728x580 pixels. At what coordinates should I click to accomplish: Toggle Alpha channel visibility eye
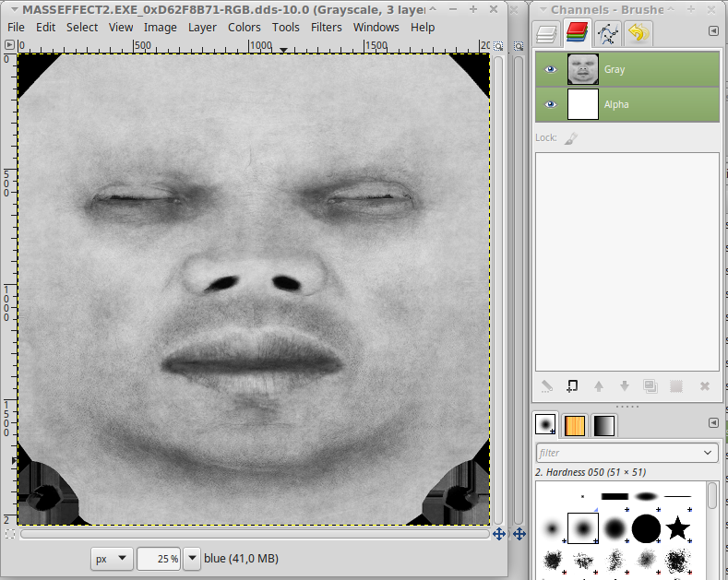point(551,104)
